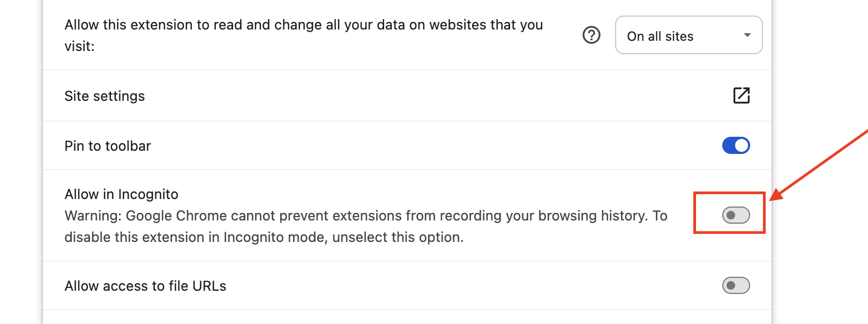
Task: Click the gray knob of the file URLs switch
Action: click(x=731, y=285)
